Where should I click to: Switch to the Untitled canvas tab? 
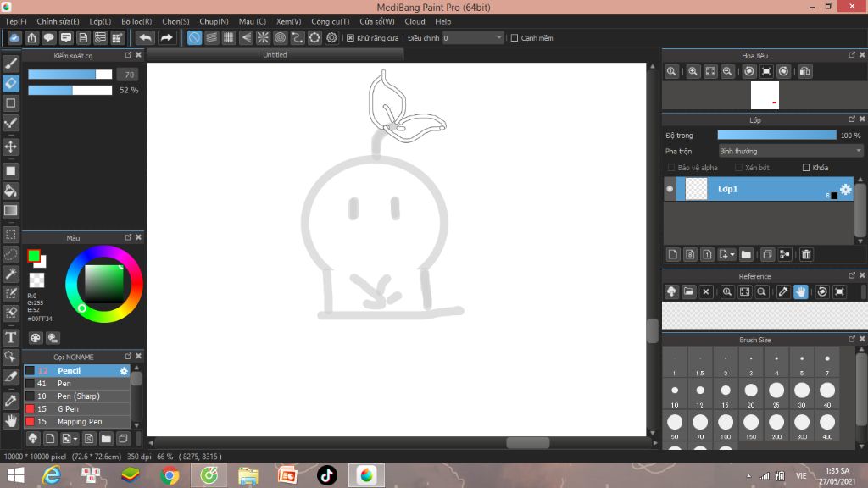click(x=275, y=55)
